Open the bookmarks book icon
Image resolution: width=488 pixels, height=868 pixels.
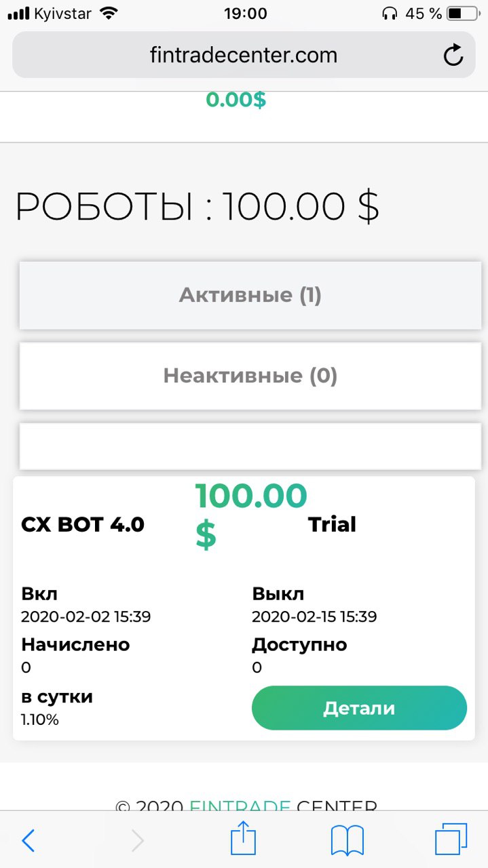point(348,841)
